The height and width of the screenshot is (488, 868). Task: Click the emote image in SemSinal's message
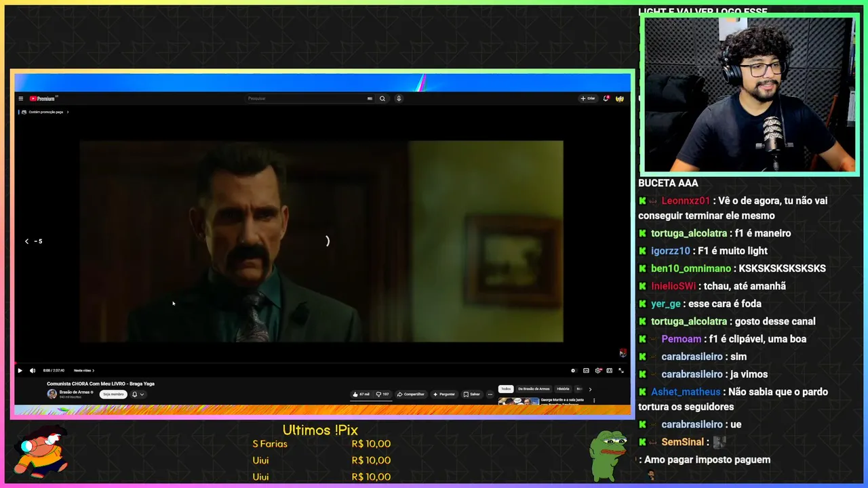(719, 442)
